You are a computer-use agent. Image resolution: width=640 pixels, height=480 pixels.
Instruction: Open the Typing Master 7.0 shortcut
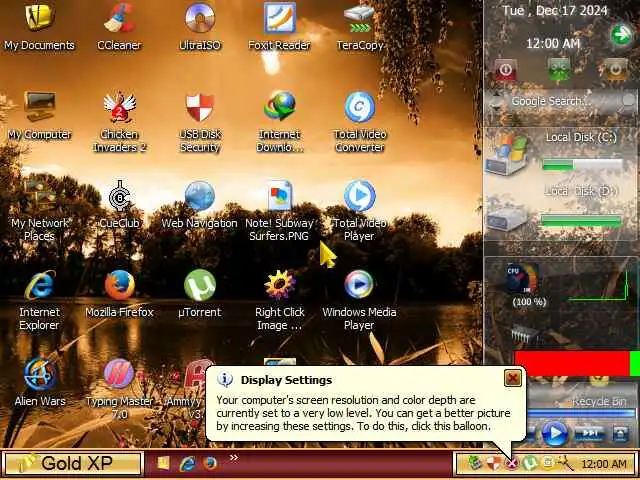(x=119, y=389)
